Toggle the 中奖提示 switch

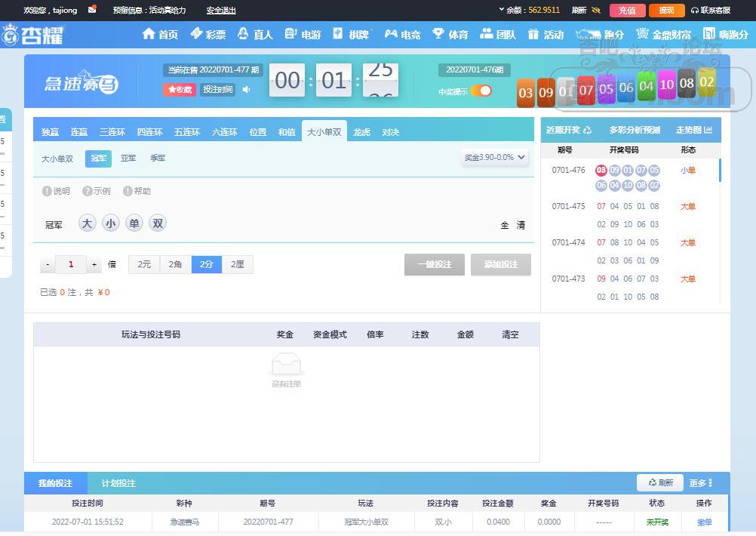point(481,91)
